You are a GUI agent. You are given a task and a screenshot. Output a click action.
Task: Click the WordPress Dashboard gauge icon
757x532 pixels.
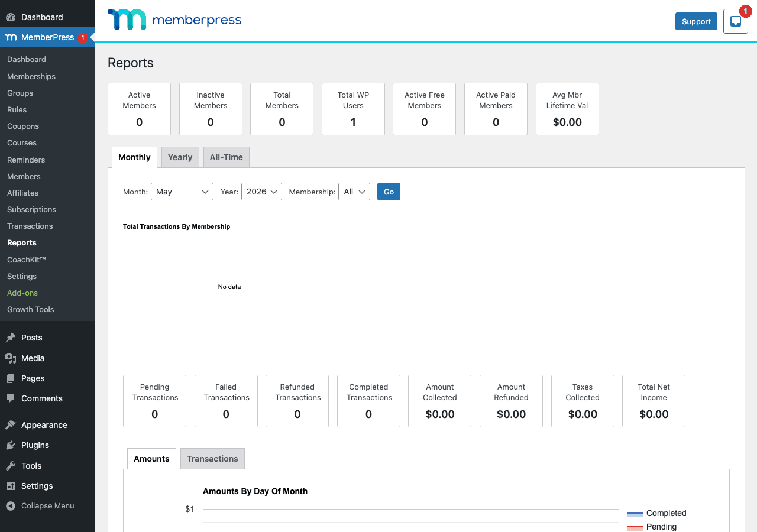click(x=11, y=17)
